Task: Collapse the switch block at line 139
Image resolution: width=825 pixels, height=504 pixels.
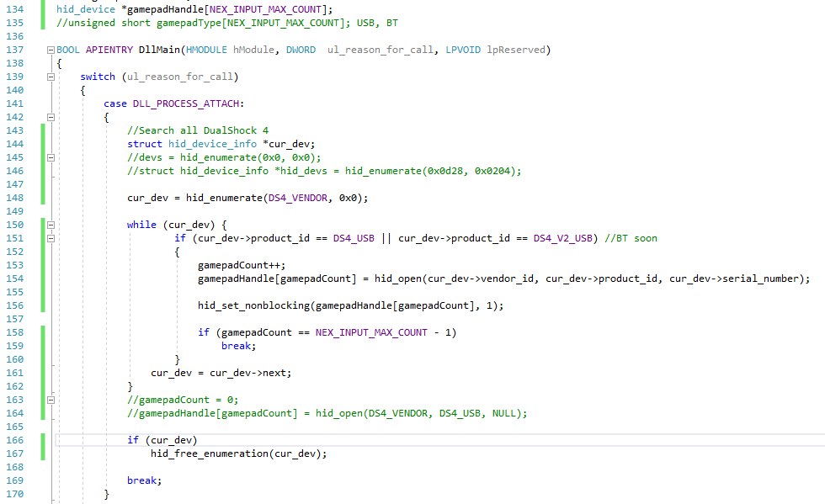Action: [51, 77]
